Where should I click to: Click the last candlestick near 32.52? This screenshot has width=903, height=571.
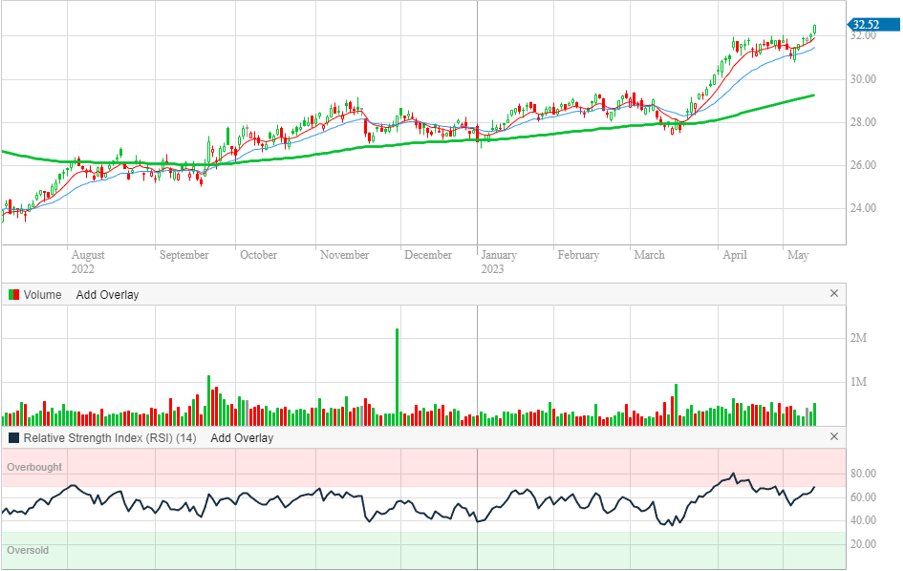coord(815,30)
